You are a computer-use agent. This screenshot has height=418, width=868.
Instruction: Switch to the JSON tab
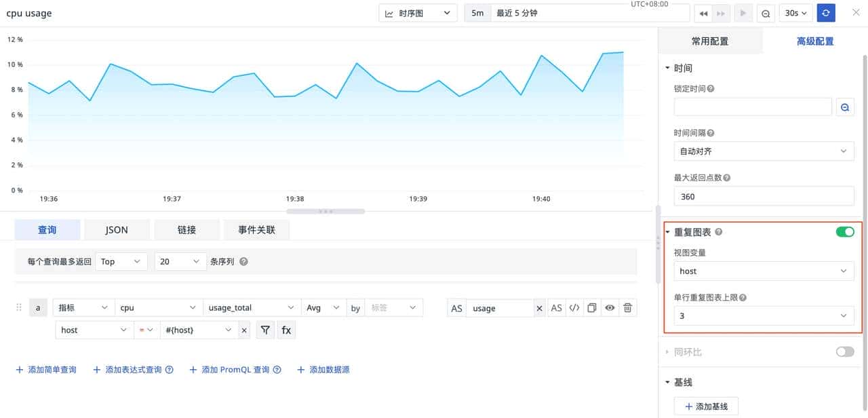[x=117, y=229]
